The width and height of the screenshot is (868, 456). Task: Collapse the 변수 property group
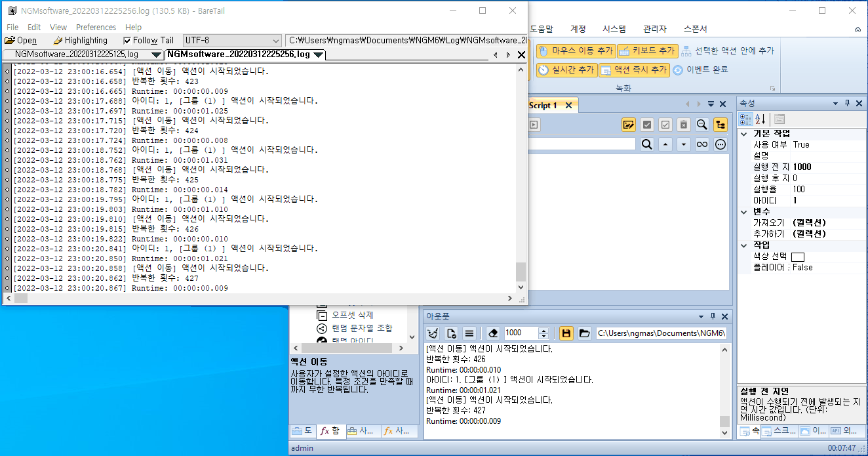pyautogui.click(x=744, y=212)
